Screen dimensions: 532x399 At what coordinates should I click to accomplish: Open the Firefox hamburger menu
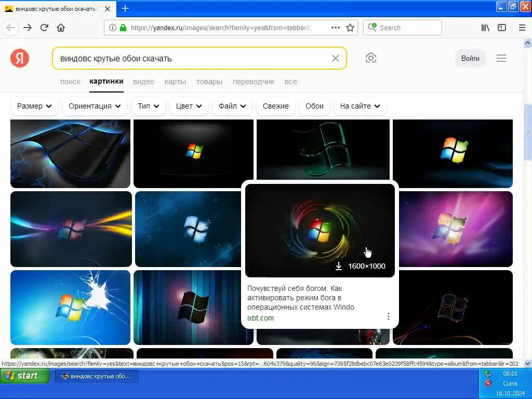[522, 28]
